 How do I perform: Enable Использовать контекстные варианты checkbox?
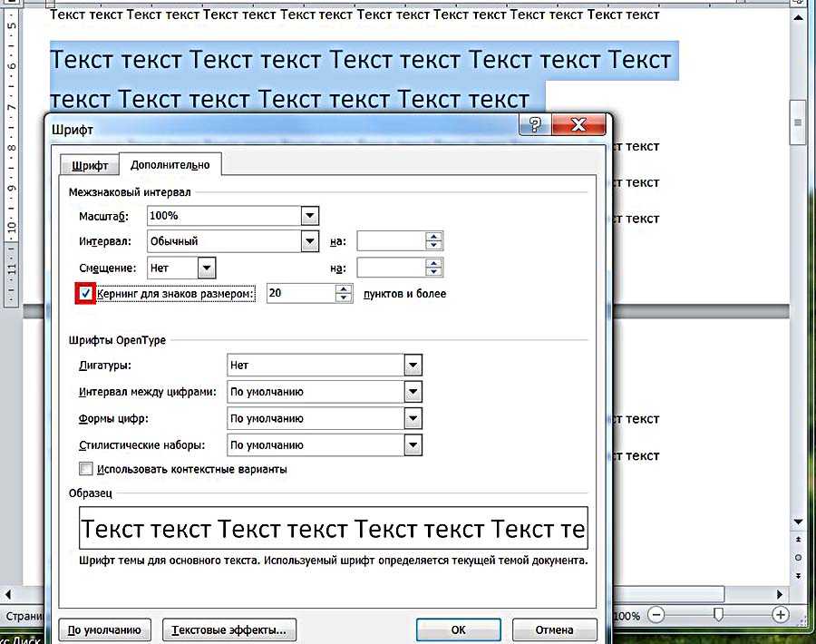(86, 469)
